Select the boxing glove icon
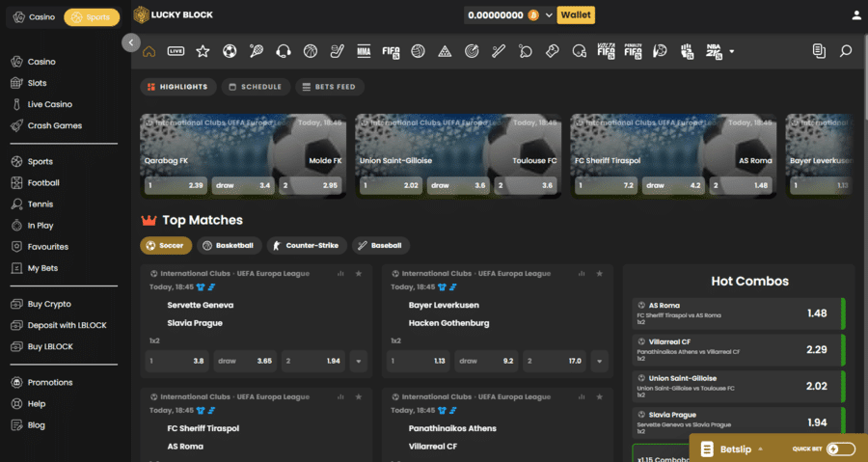This screenshot has width=868, height=462. 552,51
